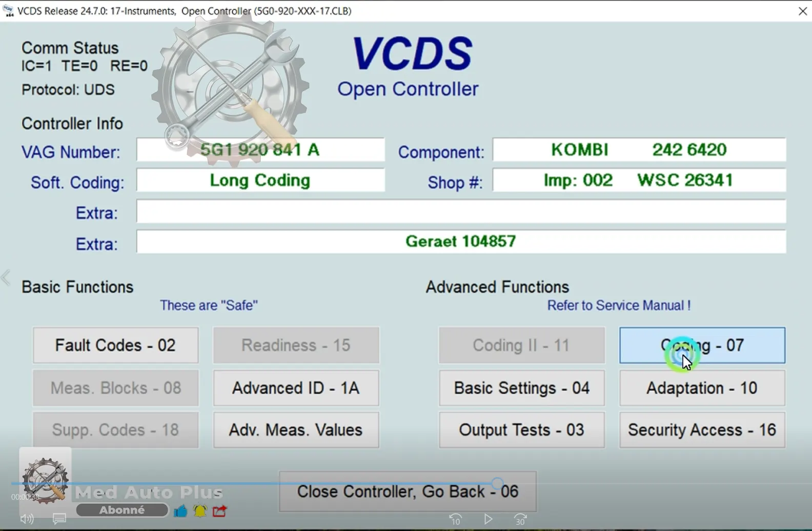Click the Comm Status label
Viewport: 812px width, 531px height.
[x=70, y=48]
